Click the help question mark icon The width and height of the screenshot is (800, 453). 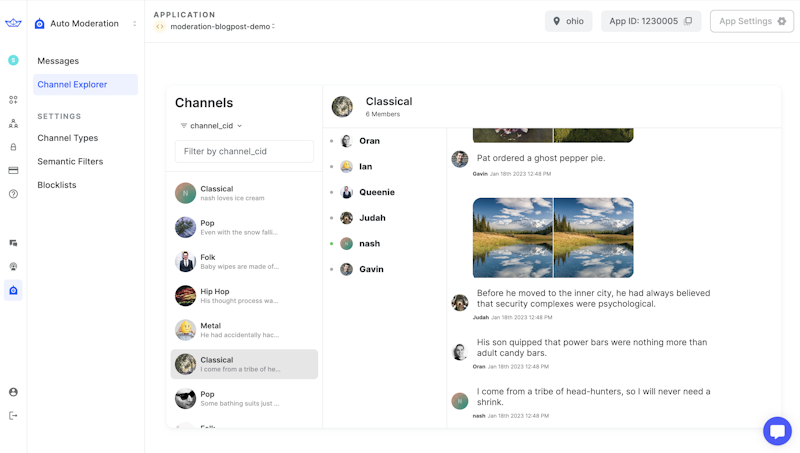coord(13,194)
